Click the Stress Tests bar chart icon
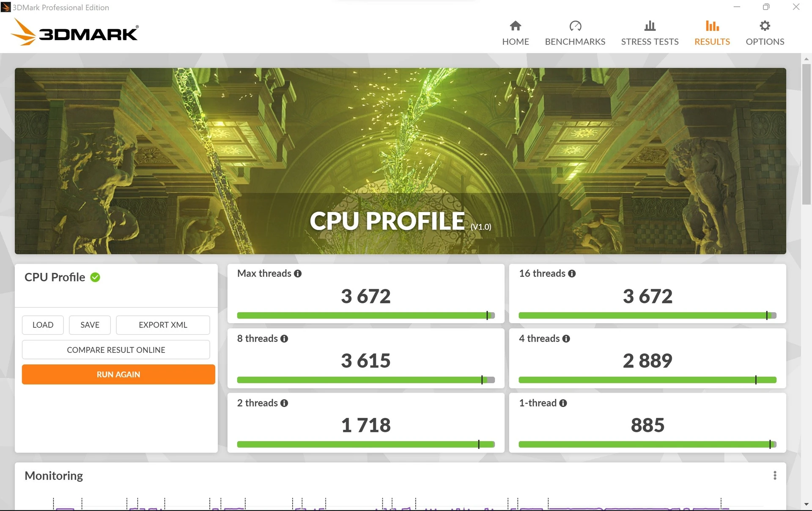812x511 pixels. [x=650, y=26]
